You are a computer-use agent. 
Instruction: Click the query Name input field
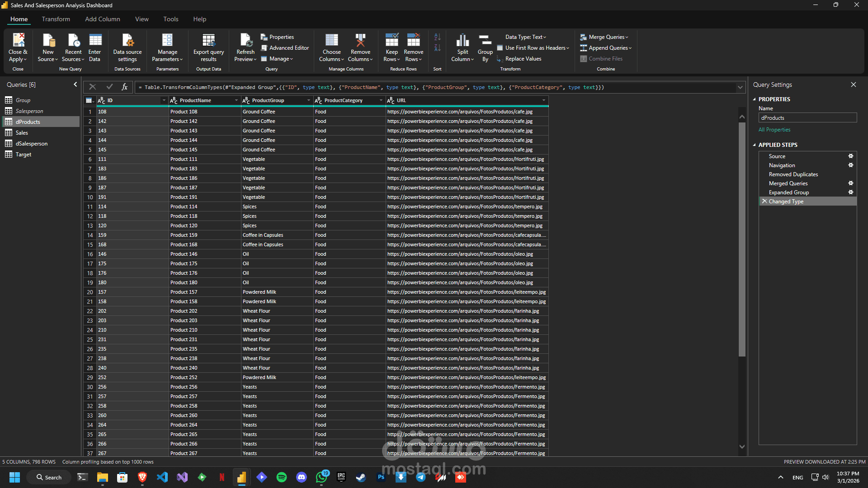coord(807,118)
